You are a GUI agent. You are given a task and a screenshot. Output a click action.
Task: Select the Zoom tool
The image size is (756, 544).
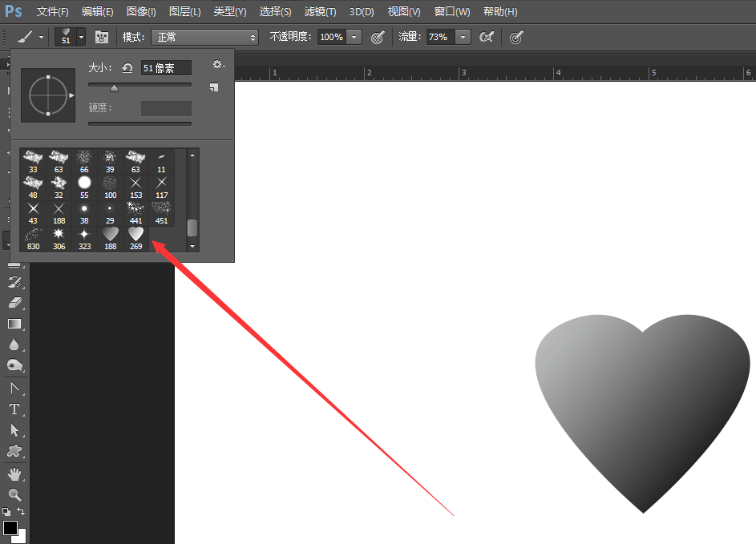coord(14,495)
